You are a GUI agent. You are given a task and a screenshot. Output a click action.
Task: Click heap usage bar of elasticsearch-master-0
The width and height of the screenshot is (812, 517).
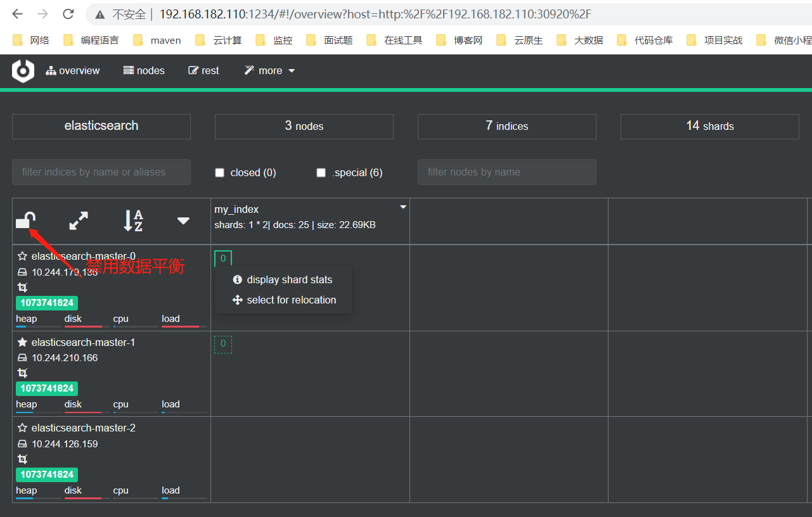coord(39,326)
